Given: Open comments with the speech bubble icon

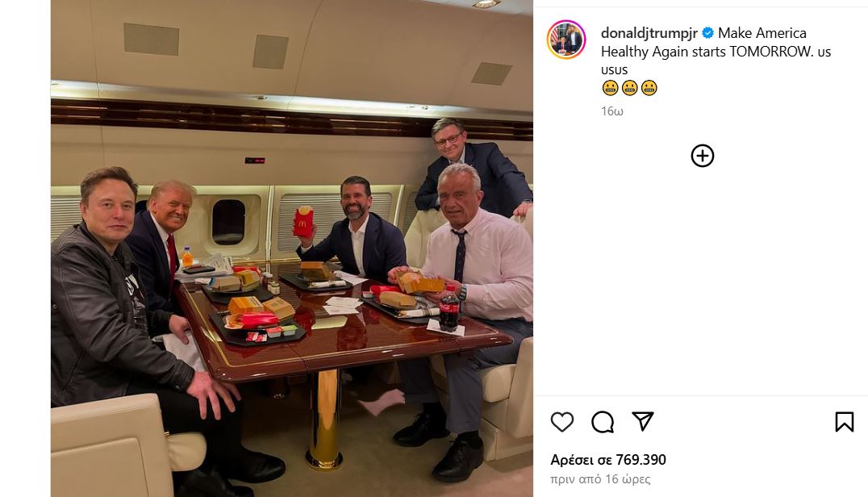Looking at the screenshot, I should 603,422.
